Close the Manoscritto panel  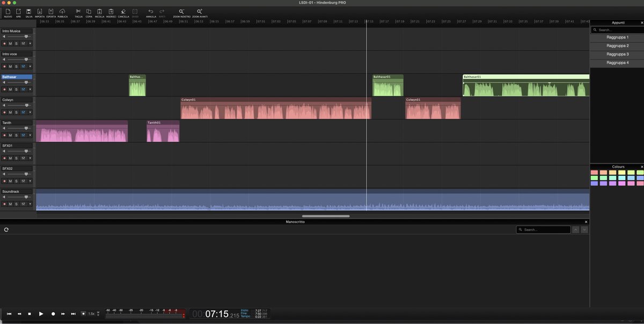pos(586,222)
